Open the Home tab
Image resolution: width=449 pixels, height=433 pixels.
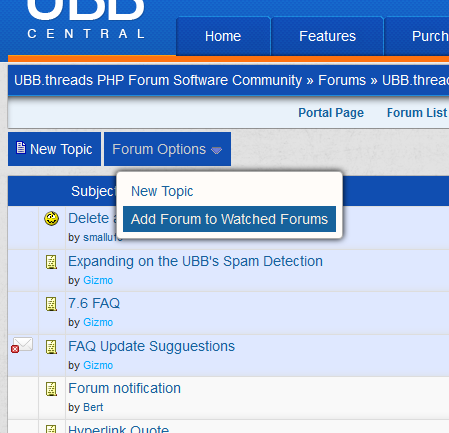[223, 36]
